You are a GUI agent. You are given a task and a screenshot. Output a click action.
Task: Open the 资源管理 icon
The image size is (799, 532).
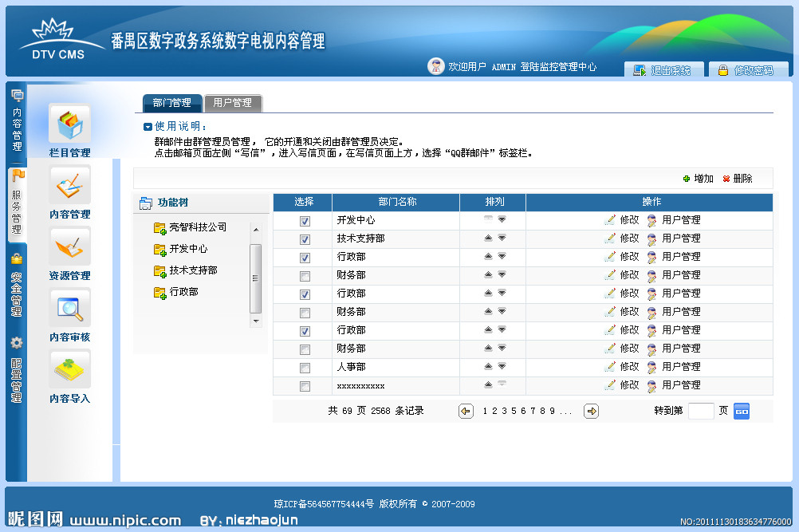click(70, 247)
